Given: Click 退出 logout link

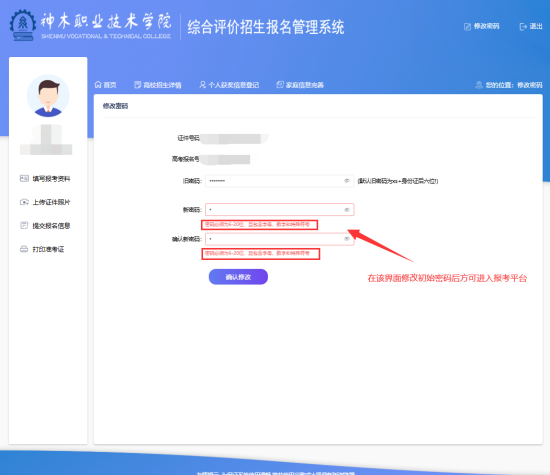Looking at the screenshot, I should [x=535, y=26].
